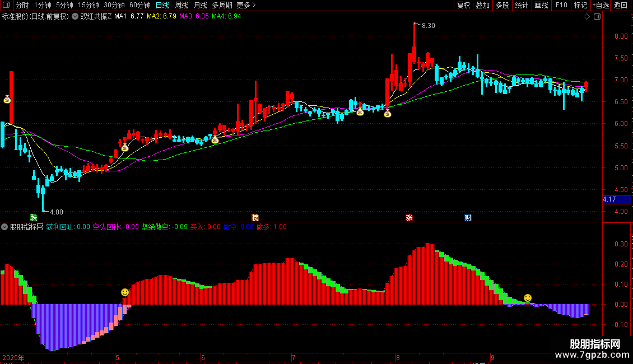This screenshot has width=633, height=364.
Task: Click the money bag signal in late July before month 8
Action: click(x=360, y=112)
